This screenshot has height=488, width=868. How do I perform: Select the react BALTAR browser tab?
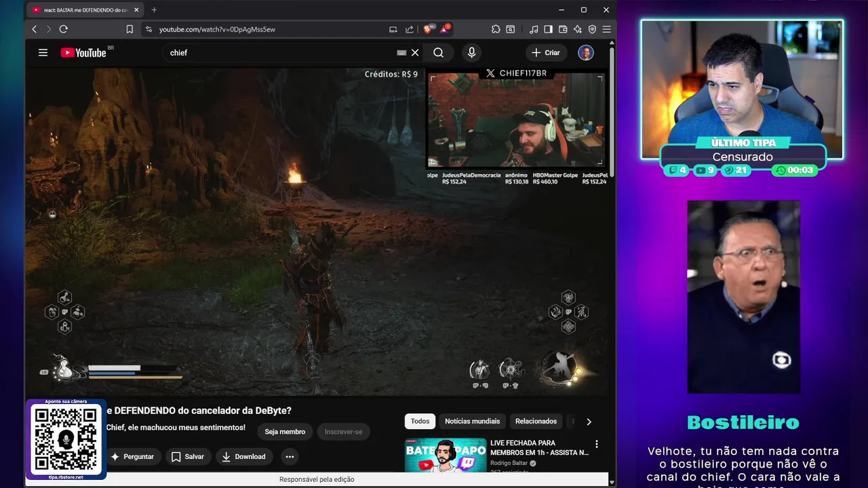tap(83, 10)
